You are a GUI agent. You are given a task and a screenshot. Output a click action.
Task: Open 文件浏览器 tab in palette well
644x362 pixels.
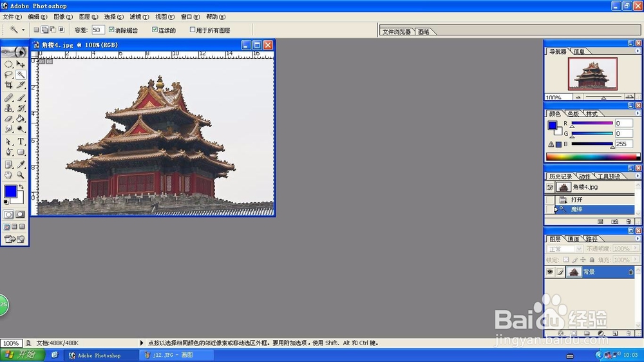[x=397, y=32]
